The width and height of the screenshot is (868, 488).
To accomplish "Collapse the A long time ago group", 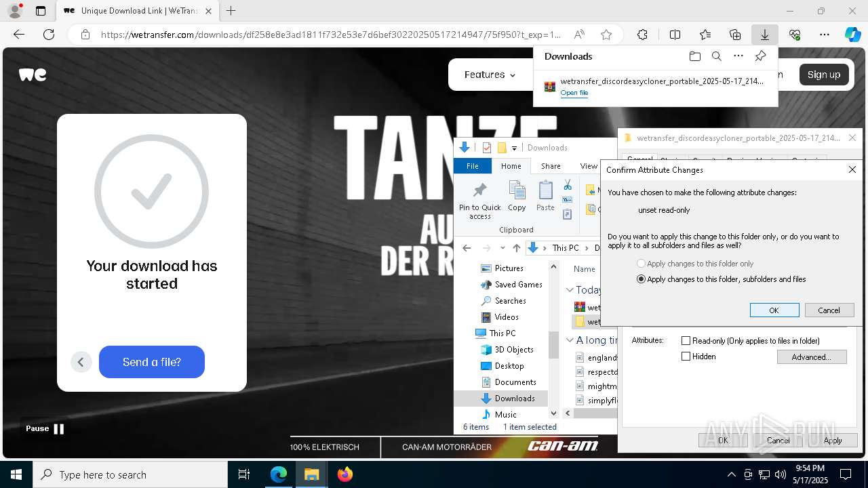I will pos(570,340).
